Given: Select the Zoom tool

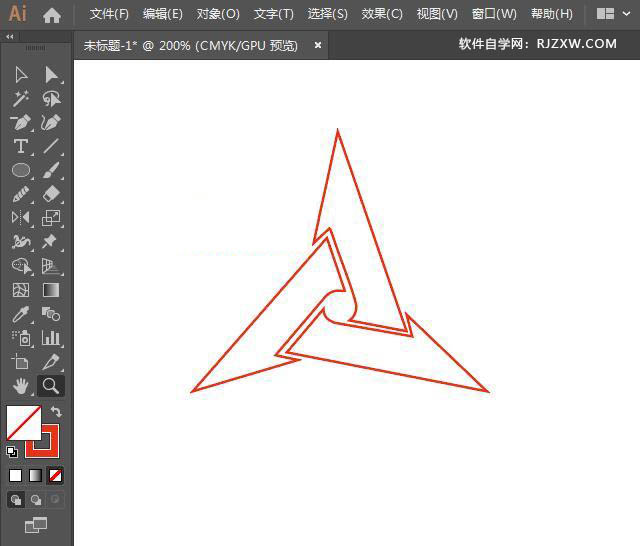Looking at the screenshot, I should (x=51, y=386).
